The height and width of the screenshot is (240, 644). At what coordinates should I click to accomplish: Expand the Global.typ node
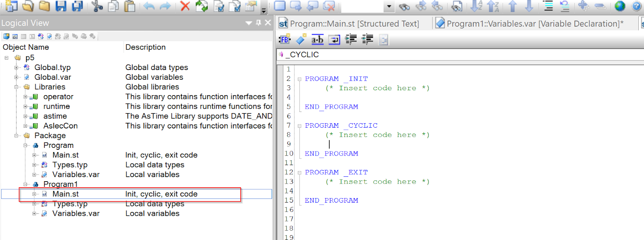click(16, 67)
